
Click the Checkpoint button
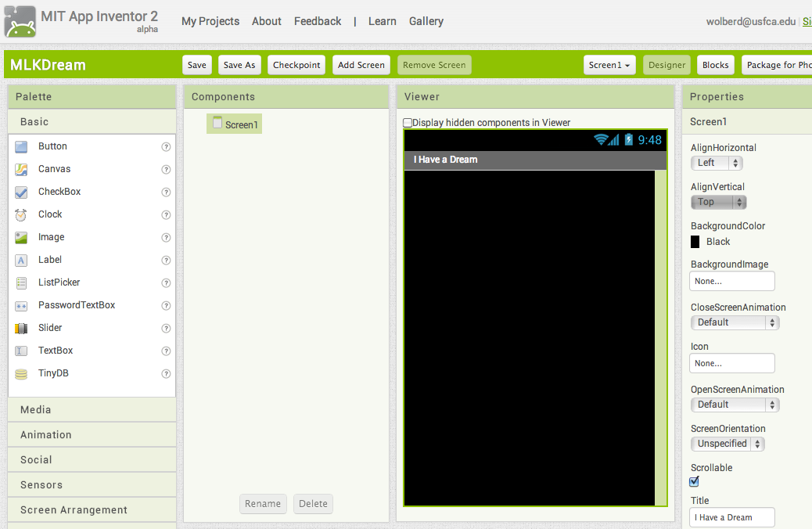[296, 65]
